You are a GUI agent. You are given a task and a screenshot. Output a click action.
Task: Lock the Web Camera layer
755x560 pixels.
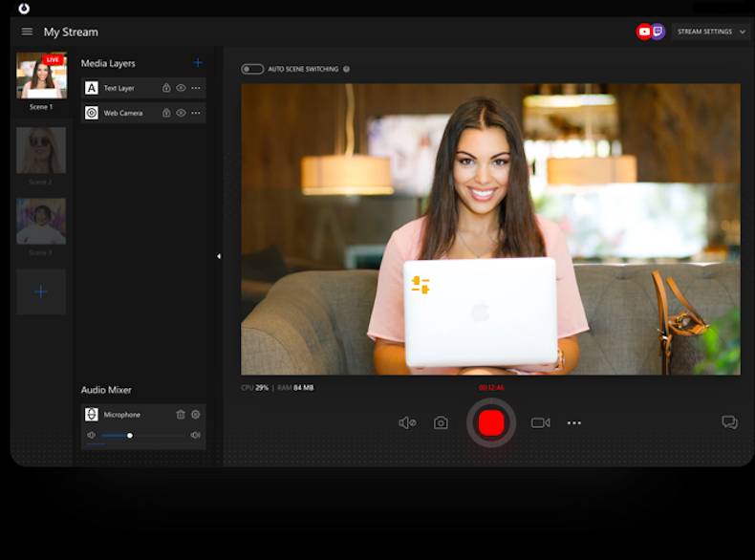click(166, 113)
